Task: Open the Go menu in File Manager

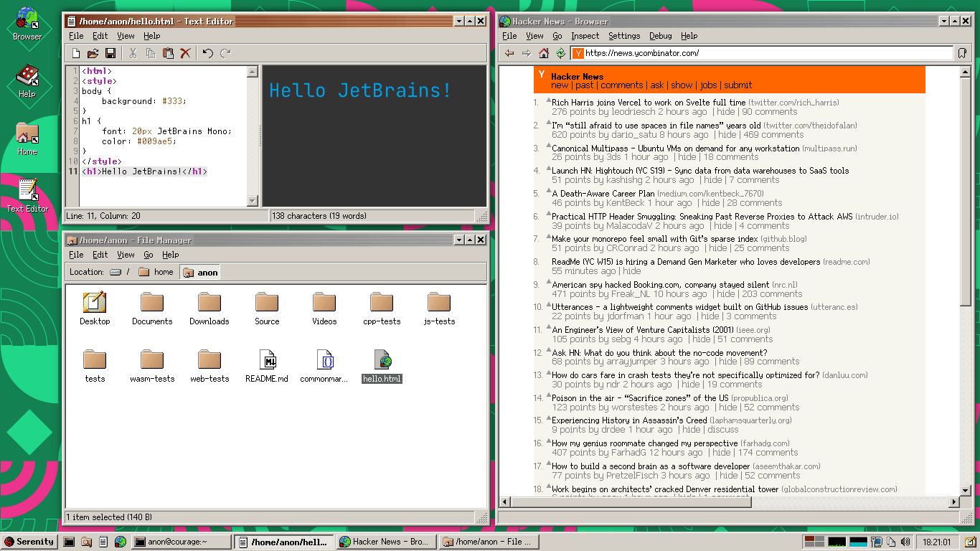Action: 149,255
